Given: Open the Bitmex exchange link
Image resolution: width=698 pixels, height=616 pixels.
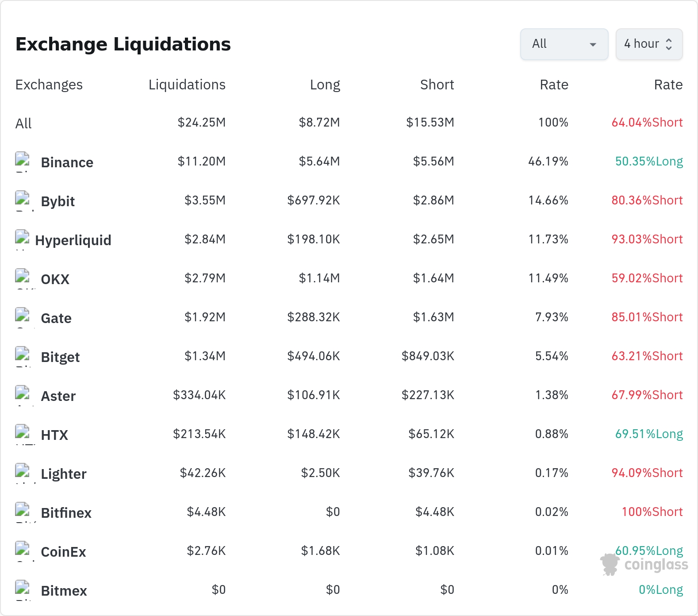Looking at the screenshot, I should click(64, 591).
